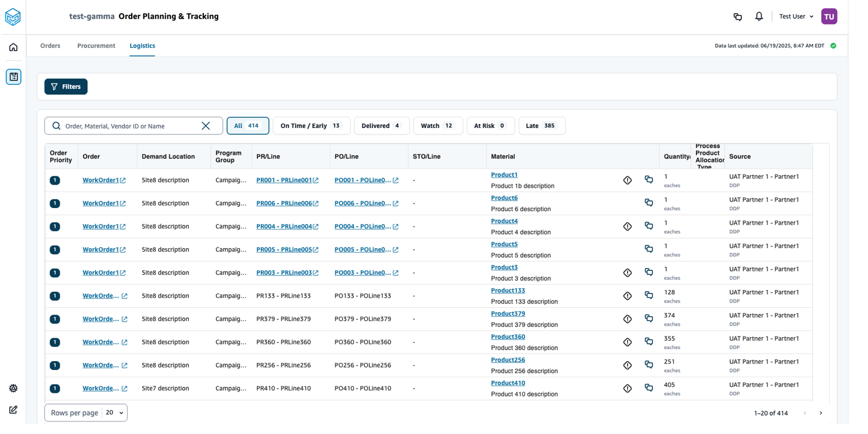Click the edit note icon in sidebar

tap(13, 409)
